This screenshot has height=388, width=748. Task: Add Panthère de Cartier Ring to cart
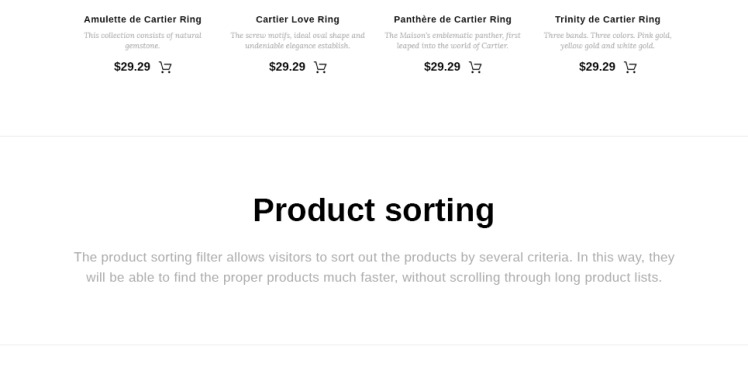(x=475, y=67)
